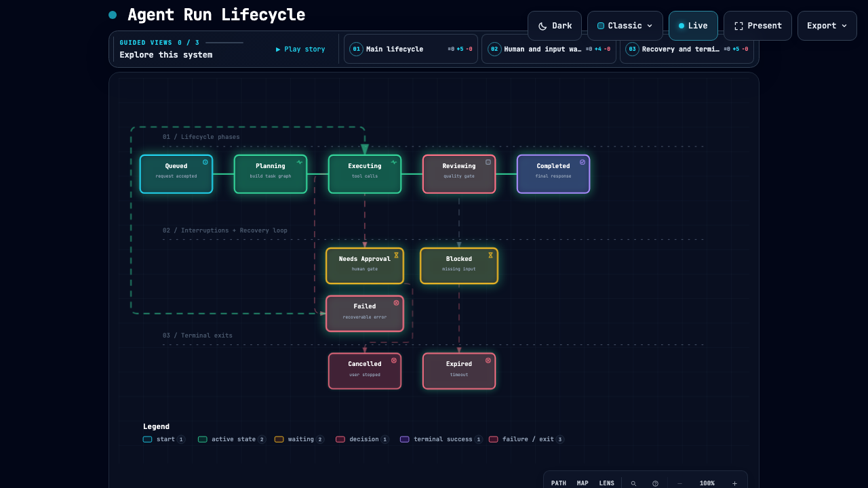Click the decision legend entry

(362, 439)
